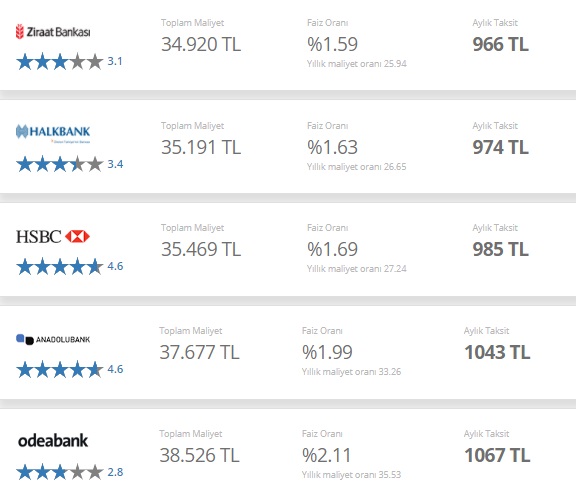Viewport: 576px width, 499px height.
Task: Click Anadolubank interest rate %1.99
Action: [327, 352]
